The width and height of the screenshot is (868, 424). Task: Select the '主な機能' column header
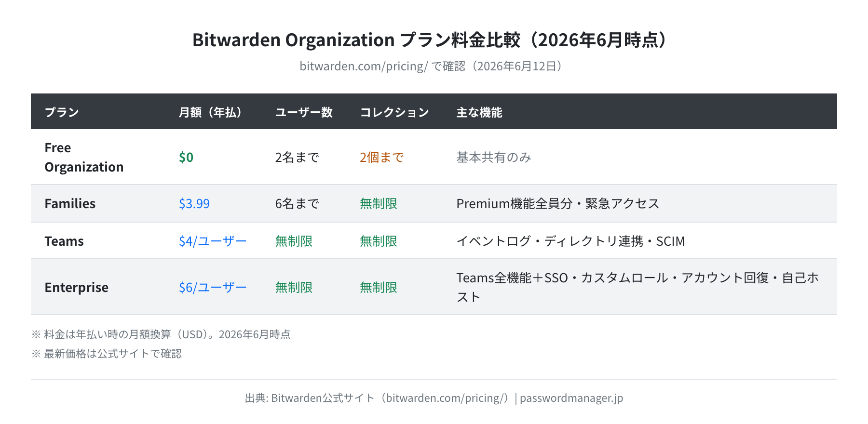(x=479, y=112)
